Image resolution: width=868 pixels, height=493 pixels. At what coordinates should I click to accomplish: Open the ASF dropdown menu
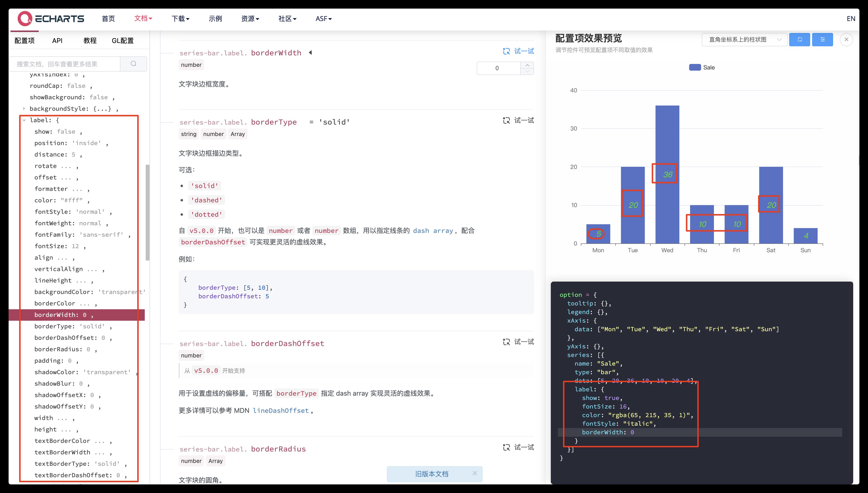[x=324, y=19]
